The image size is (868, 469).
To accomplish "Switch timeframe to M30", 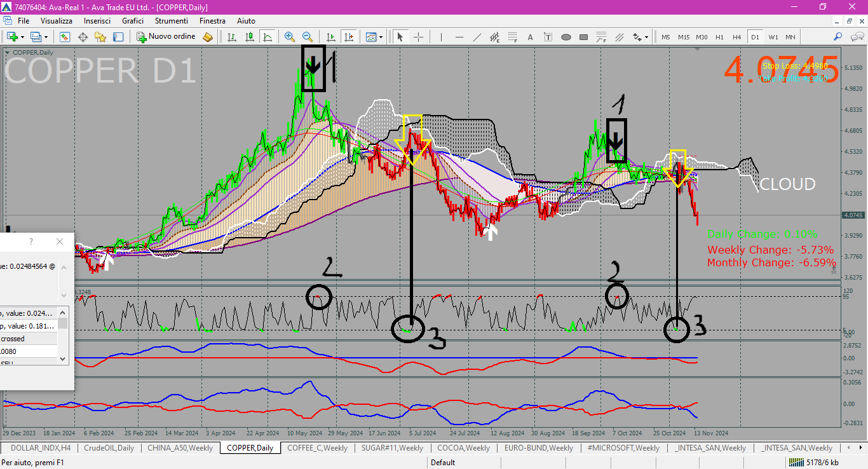I will pyautogui.click(x=702, y=37).
